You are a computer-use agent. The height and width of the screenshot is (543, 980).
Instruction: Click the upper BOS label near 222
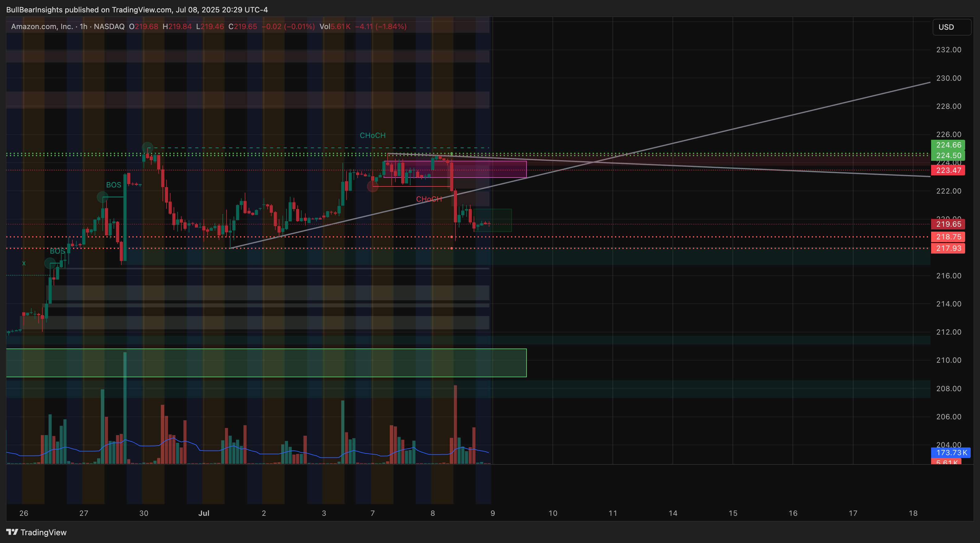click(113, 185)
